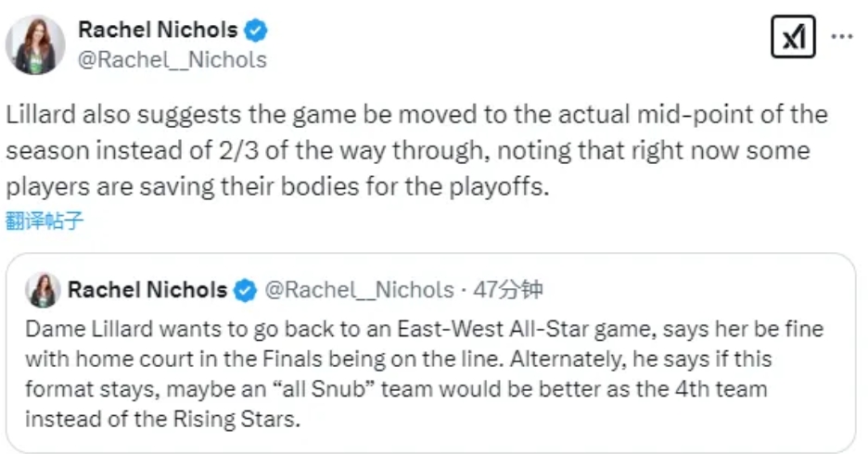Open Rachel Nichols name in the quoted post
This screenshot has width=868, height=454.
(x=147, y=290)
